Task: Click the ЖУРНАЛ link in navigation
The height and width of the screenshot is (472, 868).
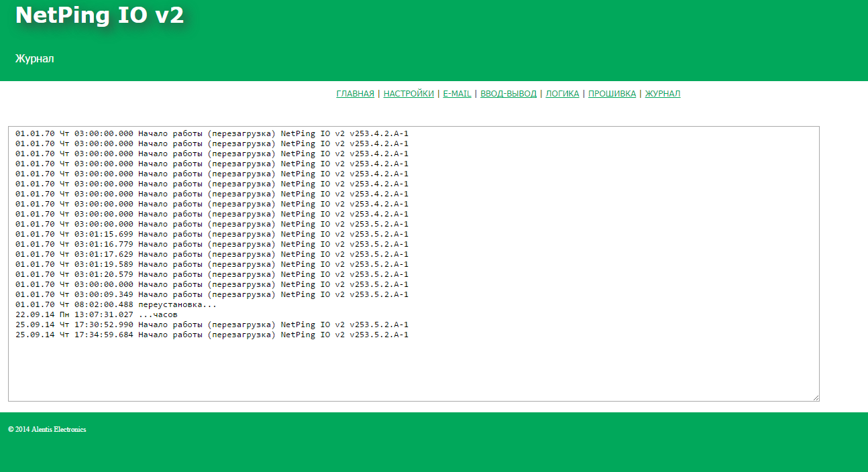Action: [662, 94]
